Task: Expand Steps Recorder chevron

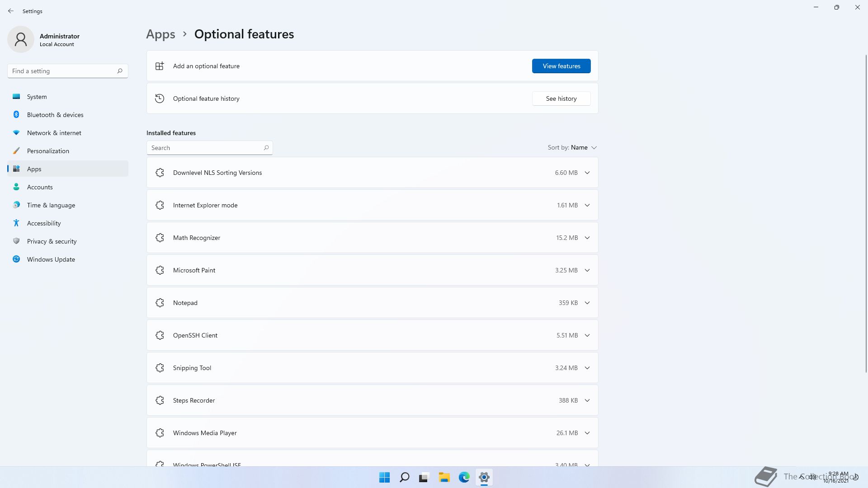Action: (587, 400)
